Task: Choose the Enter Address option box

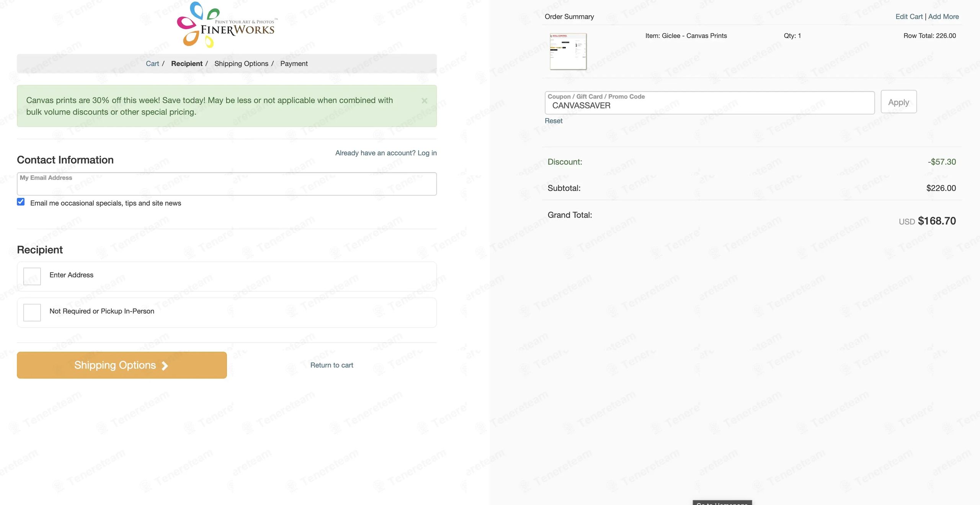Action: pyautogui.click(x=32, y=276)
